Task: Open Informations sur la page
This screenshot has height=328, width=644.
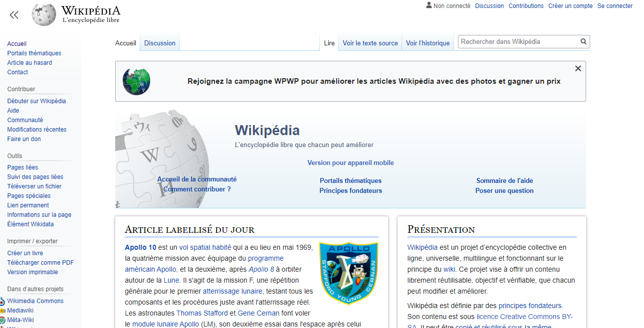Action: (x=39, y=215)
